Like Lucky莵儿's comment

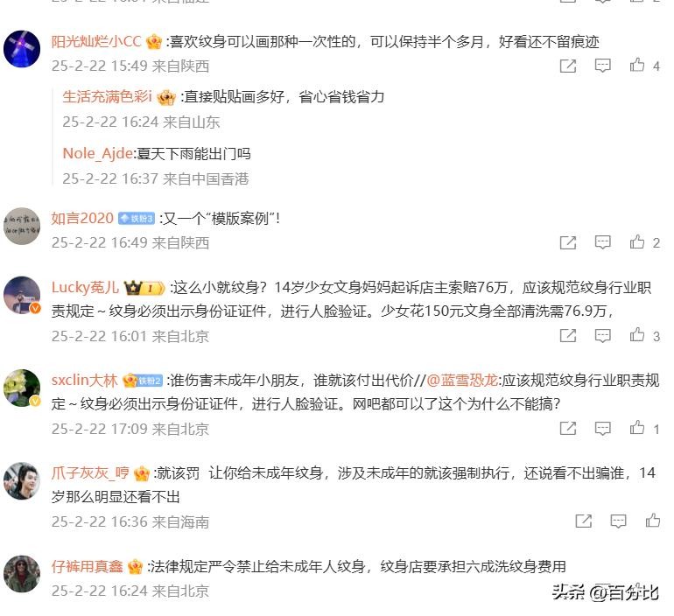(x=637, y=334)
